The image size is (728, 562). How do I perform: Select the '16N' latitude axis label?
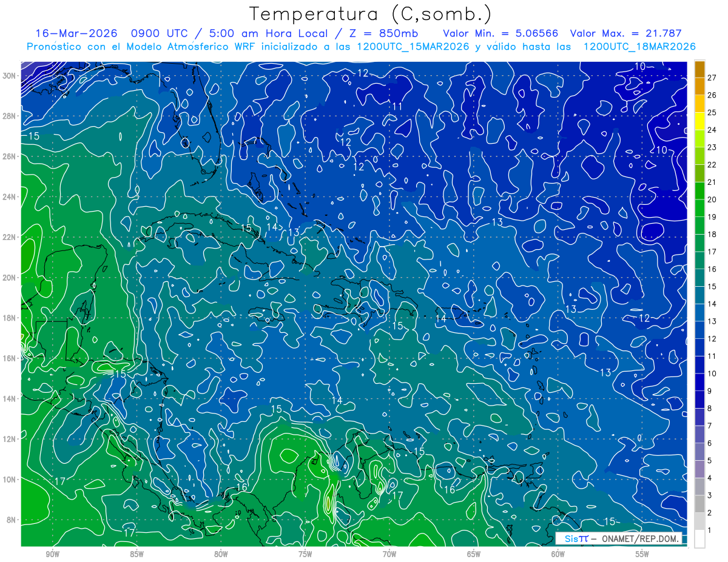tap(9, 358)
